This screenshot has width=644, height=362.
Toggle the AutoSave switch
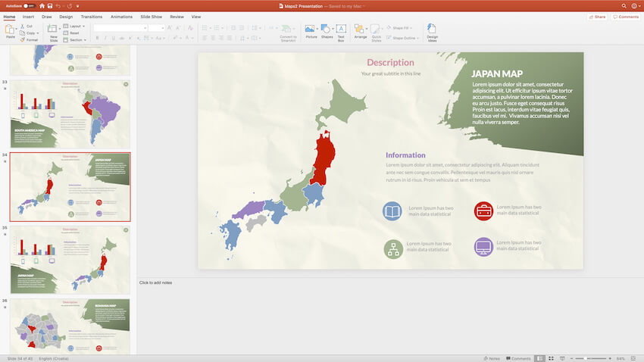[30, 6]
